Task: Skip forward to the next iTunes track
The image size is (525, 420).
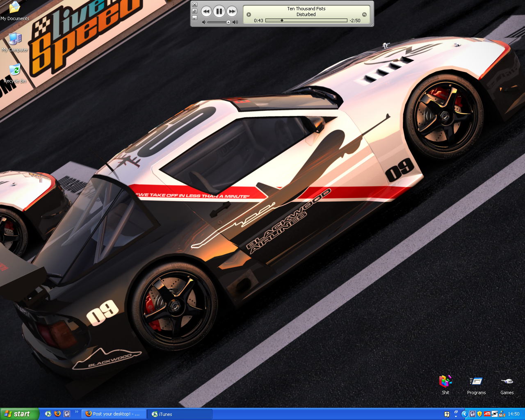Action: (x=232, y=11)
